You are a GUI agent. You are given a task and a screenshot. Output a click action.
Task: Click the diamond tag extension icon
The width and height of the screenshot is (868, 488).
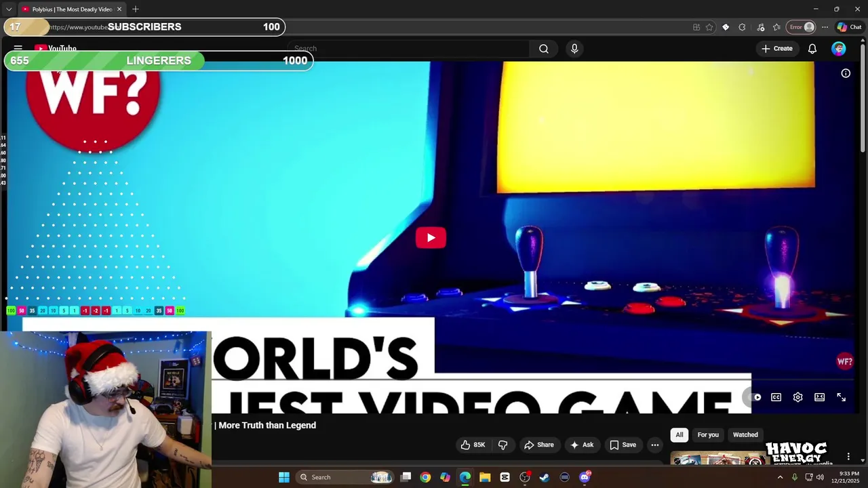tap(726, 27)
